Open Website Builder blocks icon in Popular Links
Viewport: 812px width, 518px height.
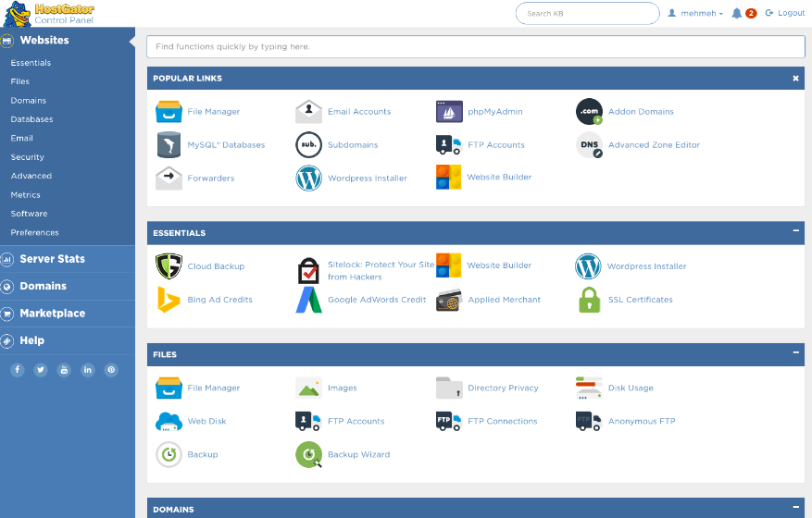tap(448, 177)
